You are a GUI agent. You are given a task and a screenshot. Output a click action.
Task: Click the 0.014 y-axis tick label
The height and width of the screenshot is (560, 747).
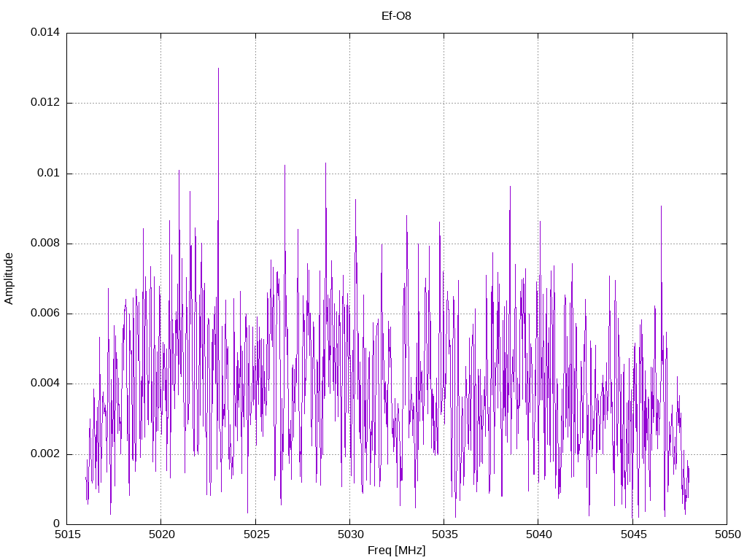click(x=45, y=32)
